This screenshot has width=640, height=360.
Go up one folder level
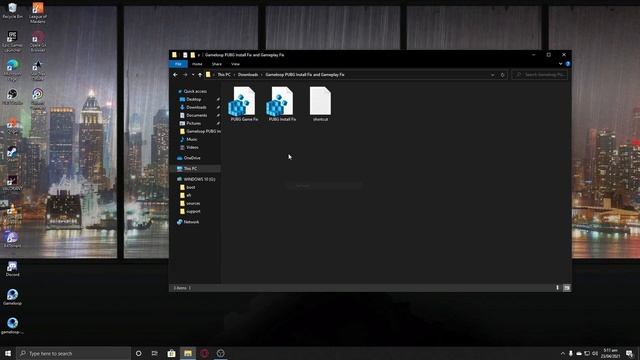tap(200, 75)
